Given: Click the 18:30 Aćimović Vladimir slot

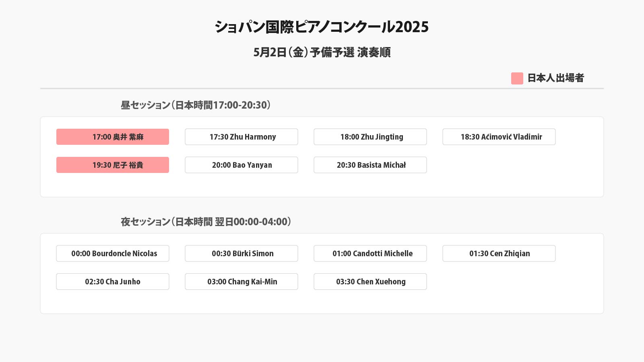Looking at the screenshot, I should pos(499,137).
